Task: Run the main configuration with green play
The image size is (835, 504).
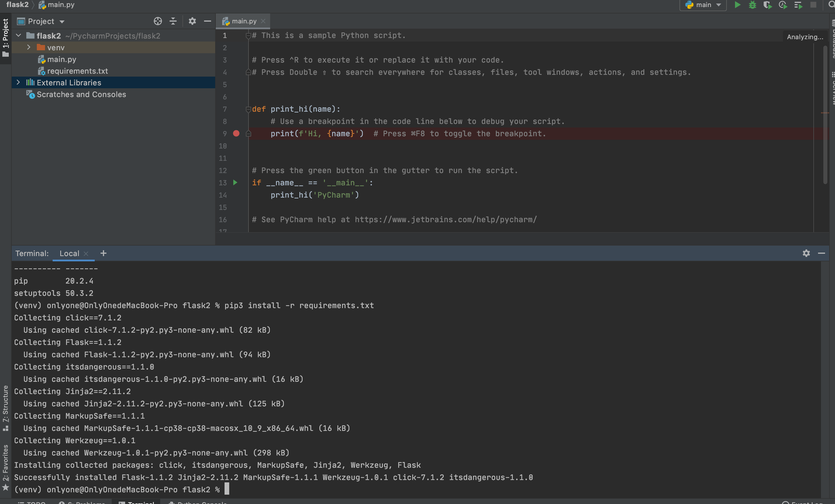Action: coord(737,5)
